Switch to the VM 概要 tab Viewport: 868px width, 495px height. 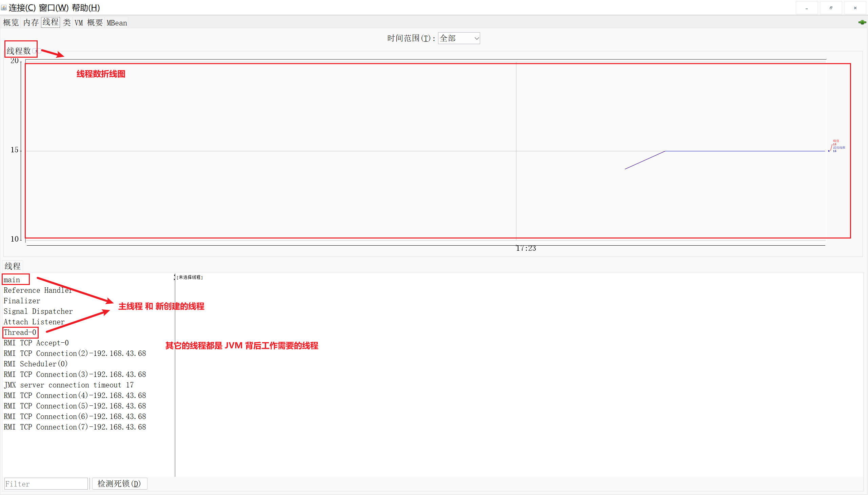(88, 23)
